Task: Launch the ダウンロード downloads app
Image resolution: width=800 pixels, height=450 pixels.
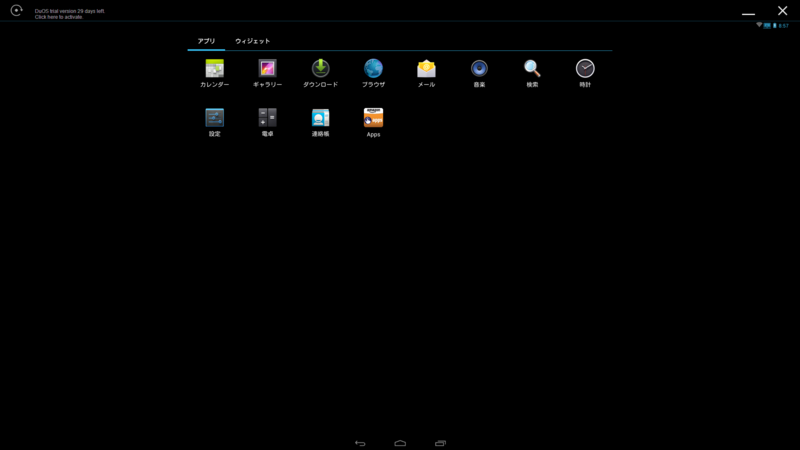Action: pyautogui.click(x=320, y=73)
